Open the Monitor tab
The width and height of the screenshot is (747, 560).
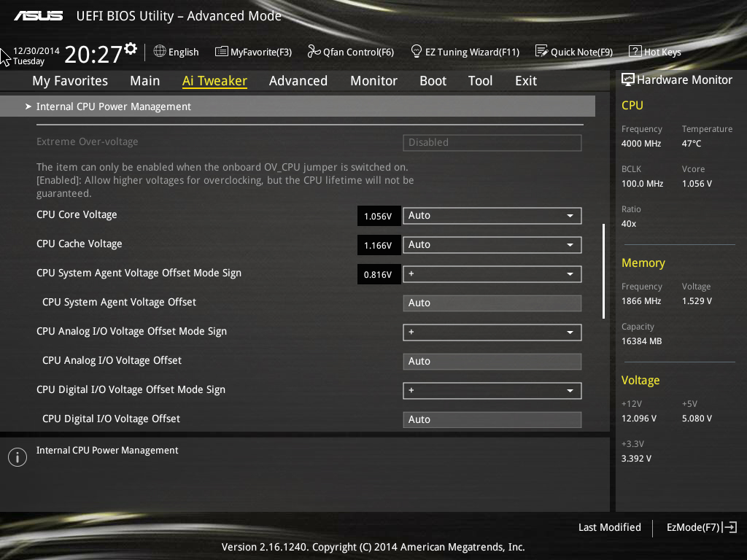(374, 81)
